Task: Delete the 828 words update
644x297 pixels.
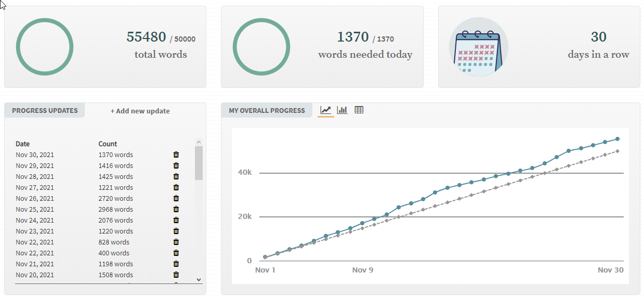Action: pos(176,242)
